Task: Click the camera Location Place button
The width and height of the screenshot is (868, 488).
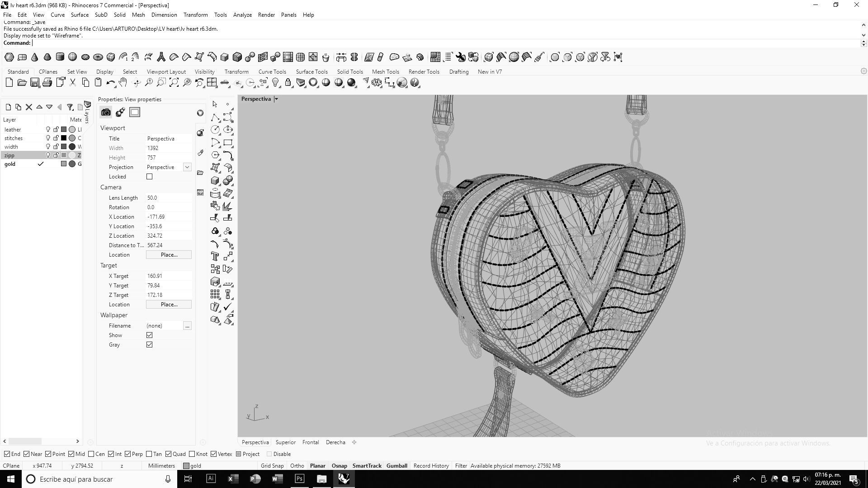Action: coord(169,255)
